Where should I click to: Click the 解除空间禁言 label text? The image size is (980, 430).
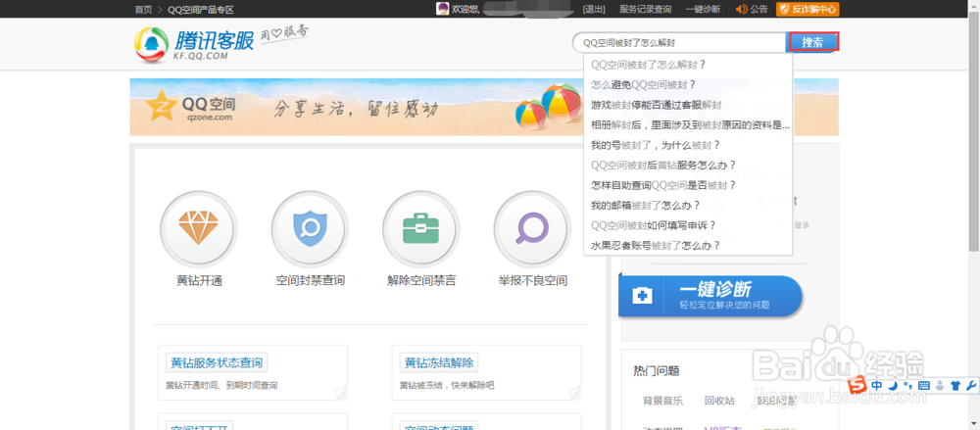coord(421,280)
